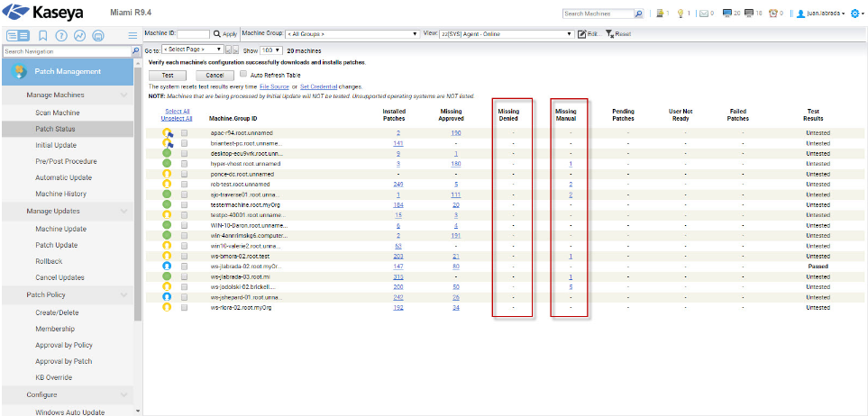Click the Select All link
This screenshot has height=416, width=868.
178,111
